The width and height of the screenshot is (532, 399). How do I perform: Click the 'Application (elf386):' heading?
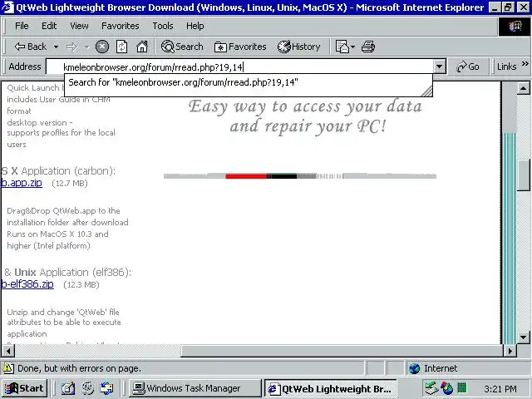86,273
